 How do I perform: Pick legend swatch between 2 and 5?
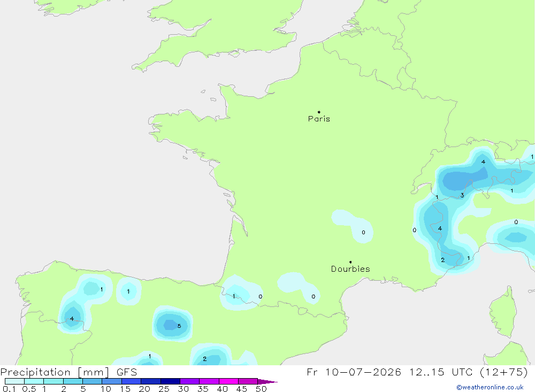click(73, 381)
